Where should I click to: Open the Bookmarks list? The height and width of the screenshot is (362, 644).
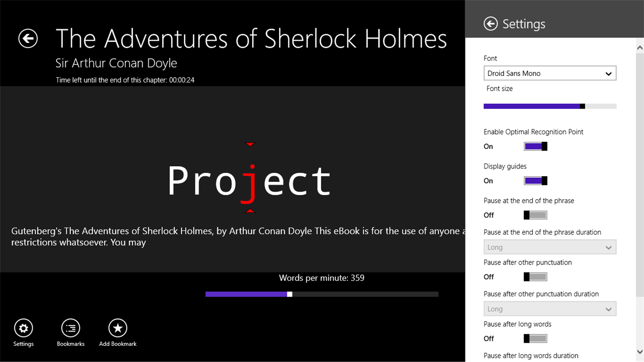tap(71, 328)
